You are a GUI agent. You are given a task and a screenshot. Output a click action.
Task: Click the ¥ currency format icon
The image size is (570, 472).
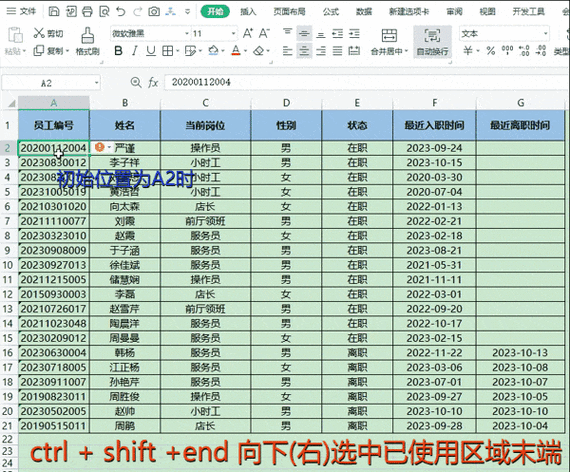(x=468, y=51)
